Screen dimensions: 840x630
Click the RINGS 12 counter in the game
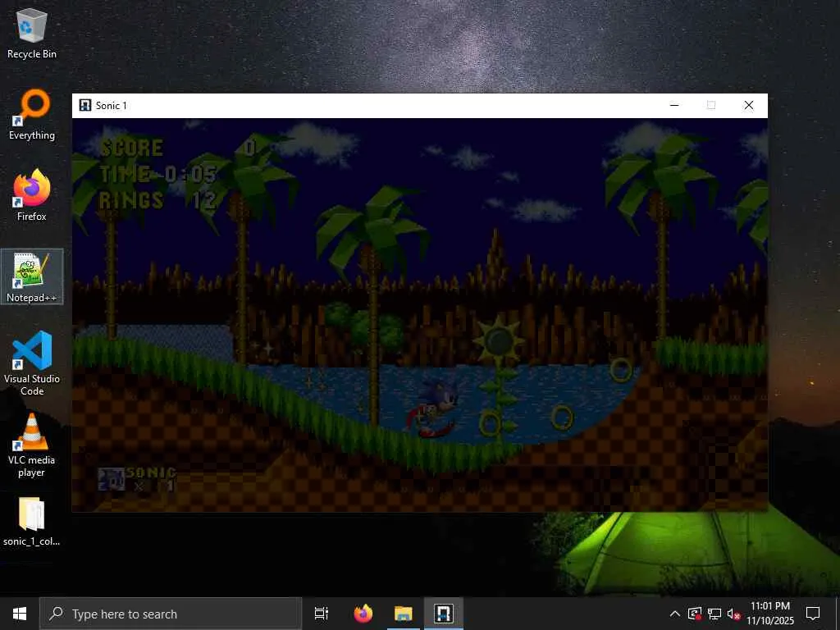[x=158, y=200]
